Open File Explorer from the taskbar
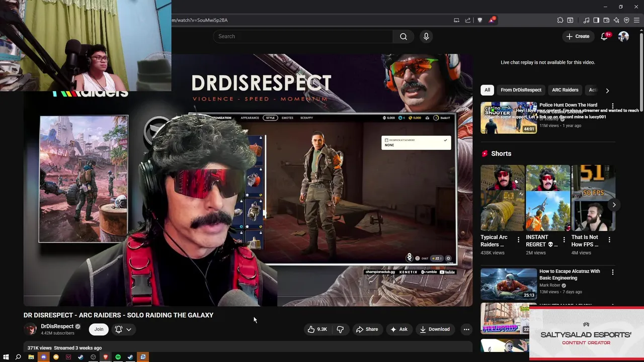The image size is (644, 362). click(31, 357)
